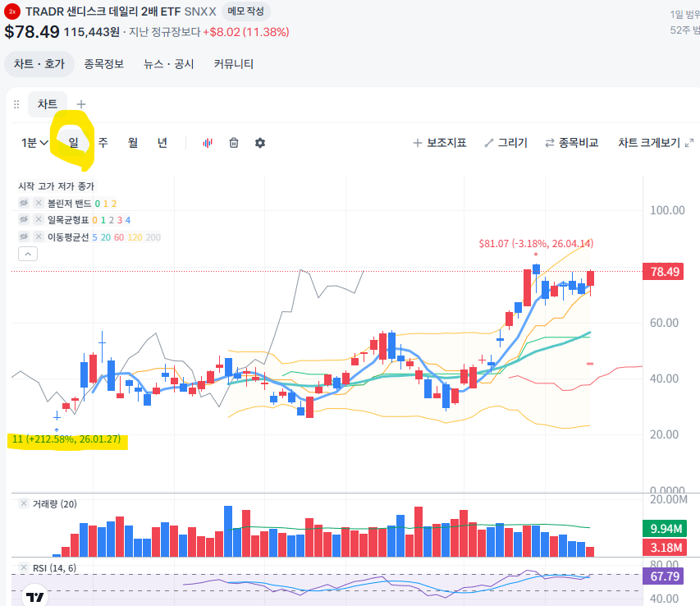Click the trash can delete icon

234,143
